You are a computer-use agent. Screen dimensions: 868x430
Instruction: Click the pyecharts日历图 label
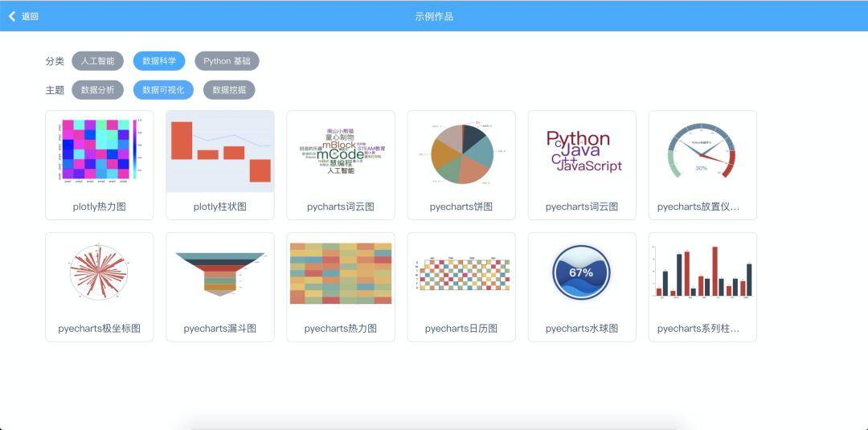pyautogui.click(x=461, y=329)
